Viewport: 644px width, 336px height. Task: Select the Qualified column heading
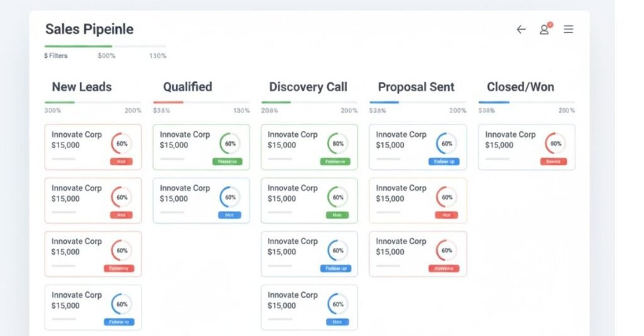[187, 87]
